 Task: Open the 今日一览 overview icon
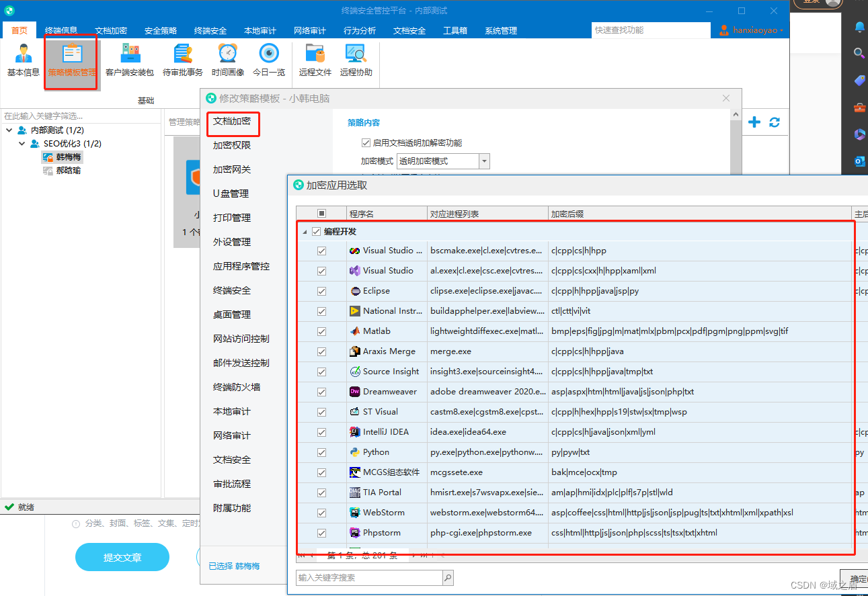tap(269, 60)
